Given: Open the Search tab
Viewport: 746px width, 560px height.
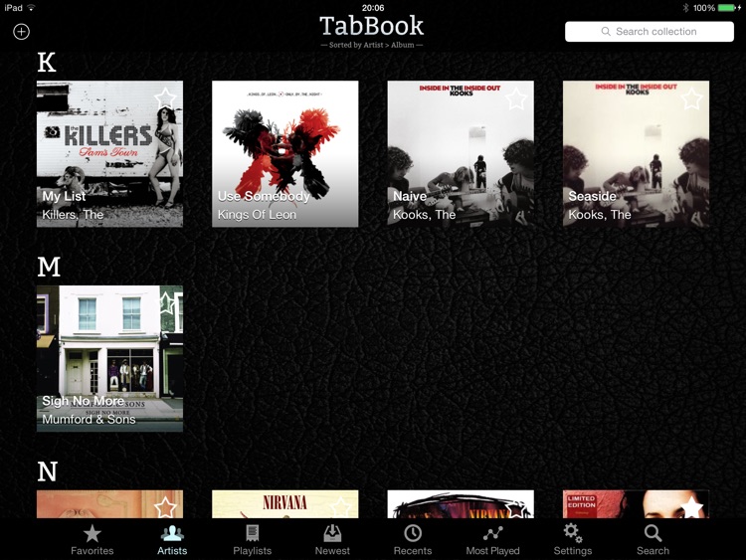Looking at the screenshot, I should (653, 540).
